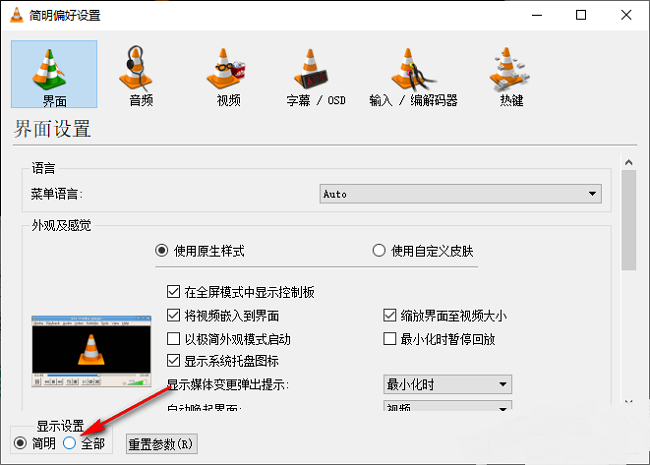Toggle 在全屏模式中显示控制板 checkbox
This screenshot has width=650, height=465.
(173, 292)
